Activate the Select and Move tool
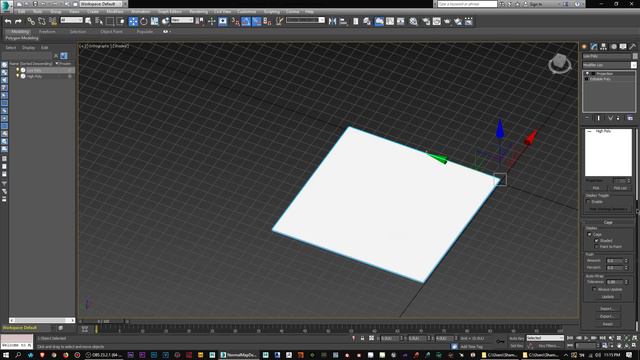Screen dimensions: 640x360 133,21
